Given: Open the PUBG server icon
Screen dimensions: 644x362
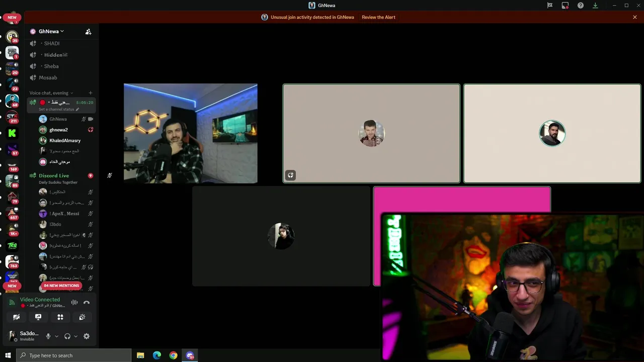Looking at the screenshot, I should [x=12, y=52].
